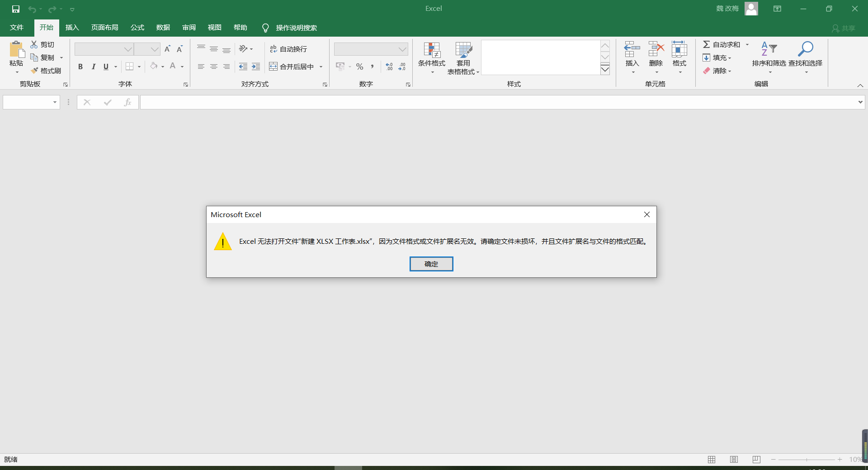Toggle Underline formatting
The width and height of the screenshot is (868, 470).
(106, 66)
